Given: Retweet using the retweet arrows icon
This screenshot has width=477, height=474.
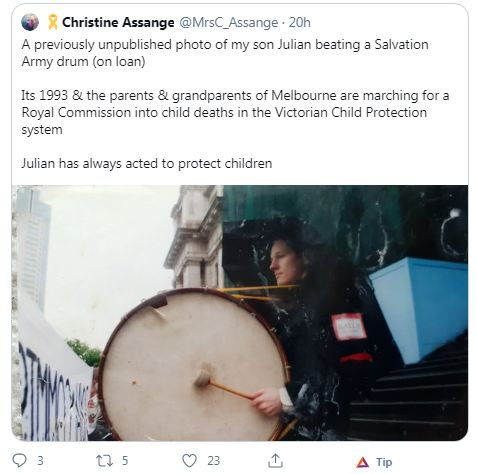Looking at the screenshot, I should tap(103, 461).
